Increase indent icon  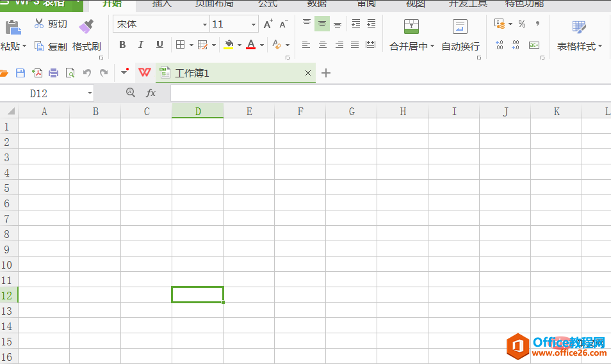pos(371,24)
